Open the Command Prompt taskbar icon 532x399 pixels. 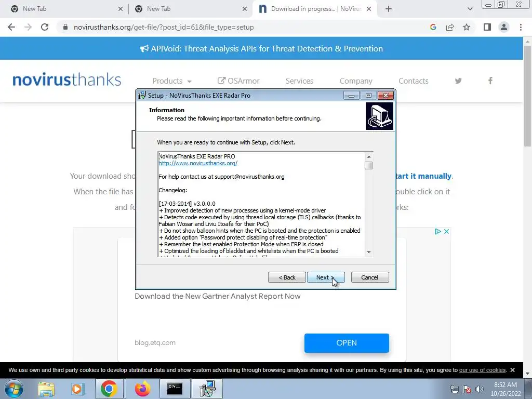pyautogui.click(x=175, y=389)
